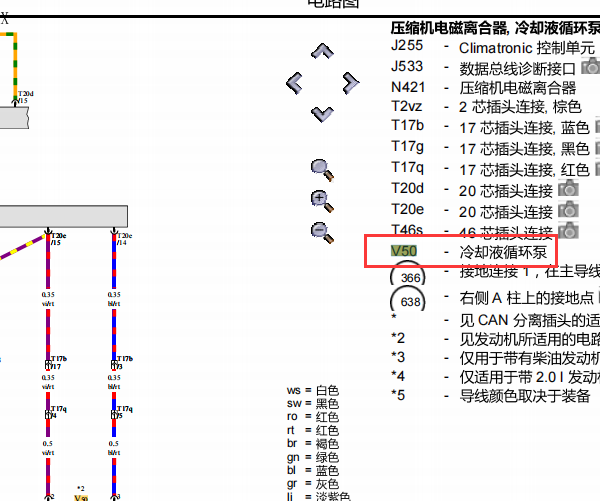
Task: Select the wide gray control unit box
Action: [x=64, y=216]
